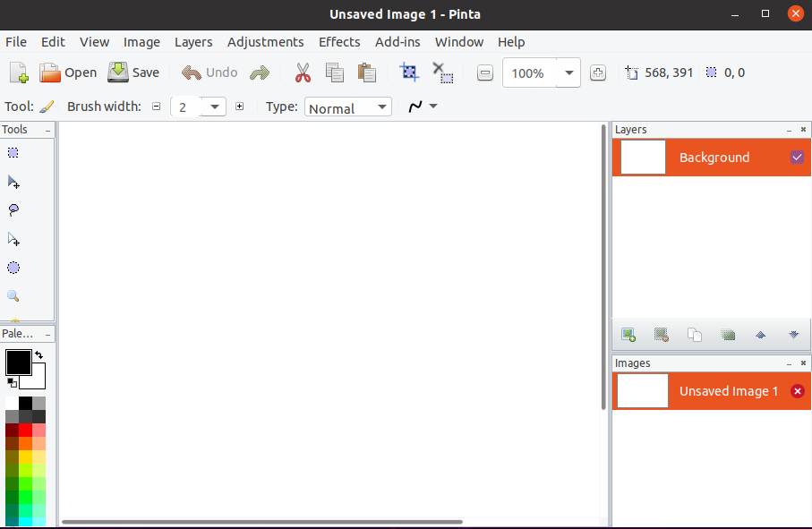
Task: Collapse the Tools panel
Action: (x=47, y=131)
